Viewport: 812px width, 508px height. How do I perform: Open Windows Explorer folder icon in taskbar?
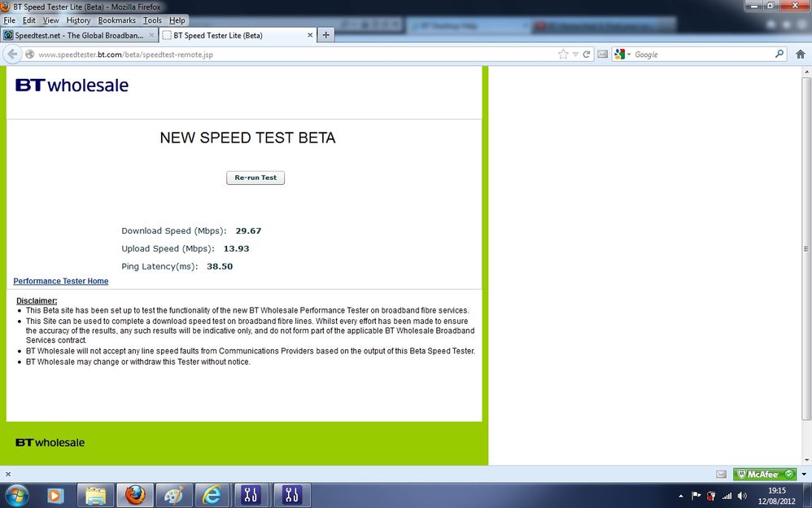[x=95, y=496]
